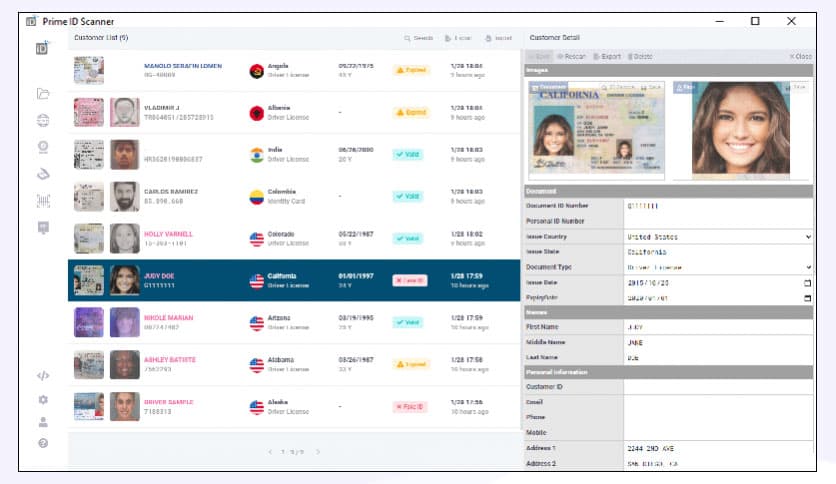The height and width of the screenshot is (484, 836).
Task: Click the user profile sidebar icon
Action: 43,421
